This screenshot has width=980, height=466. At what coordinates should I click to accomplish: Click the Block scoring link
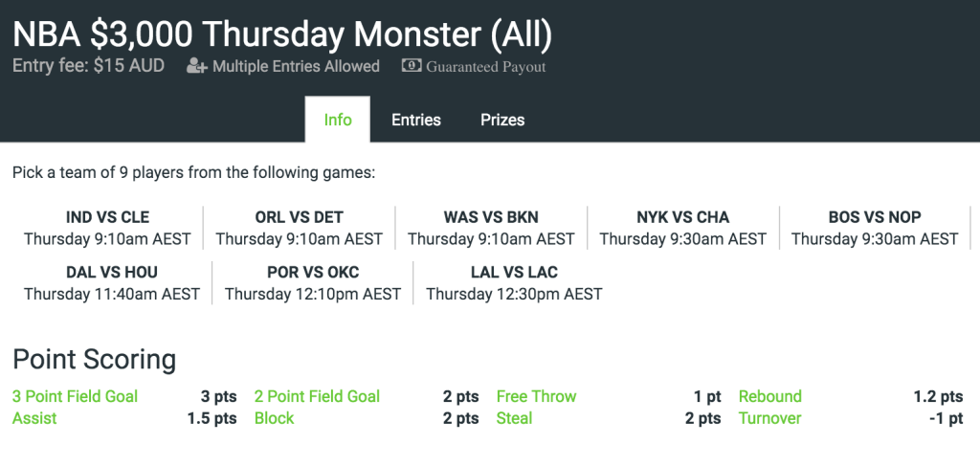tap(274, 418)
